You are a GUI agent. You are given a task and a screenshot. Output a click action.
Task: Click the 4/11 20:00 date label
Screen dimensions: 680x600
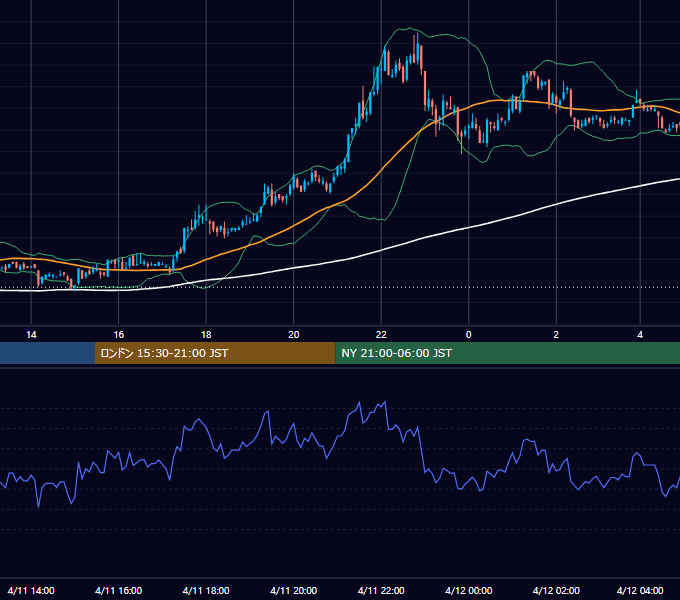click(294, 590)
